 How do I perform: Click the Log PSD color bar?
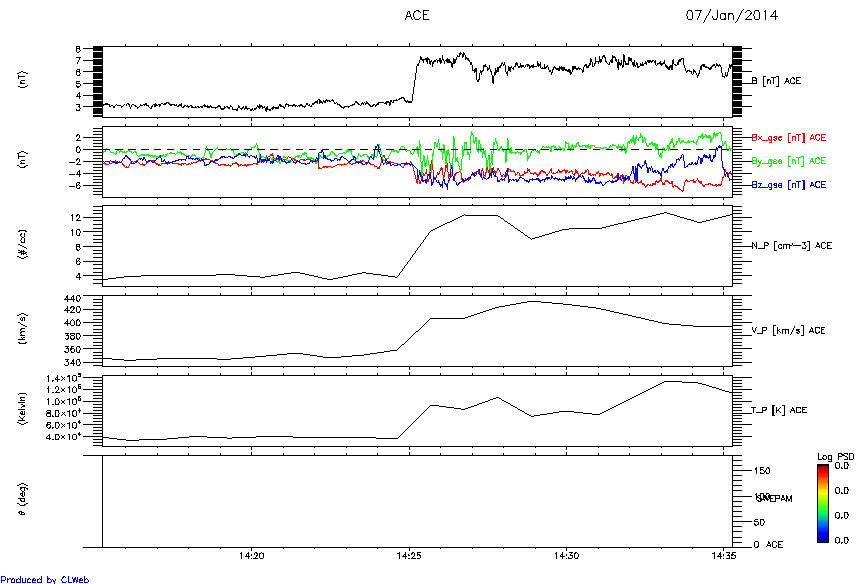point(823,504)
